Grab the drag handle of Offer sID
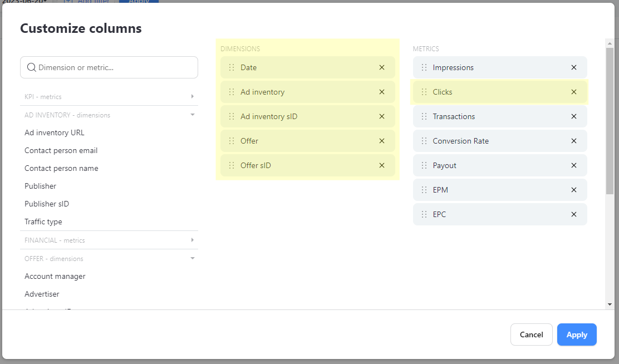 (x=232, y=165)
